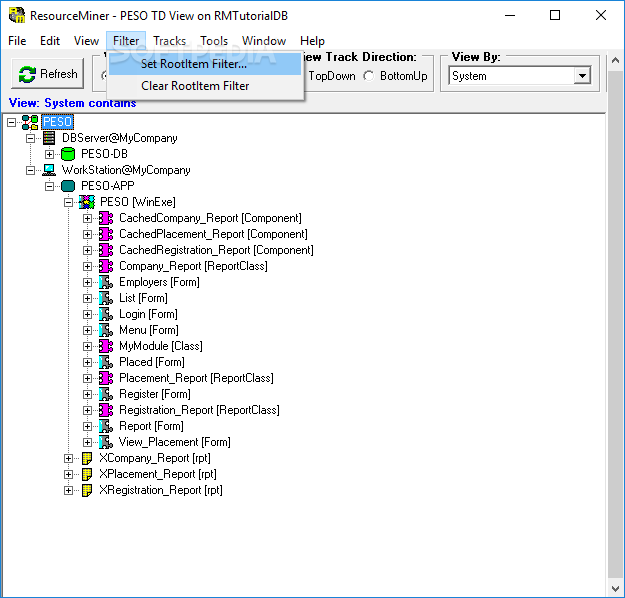The width and height of the screenshot is (625, 598).
Task: Expand the XRegistration_Report [rpt] node
Action: pos(69,491)
